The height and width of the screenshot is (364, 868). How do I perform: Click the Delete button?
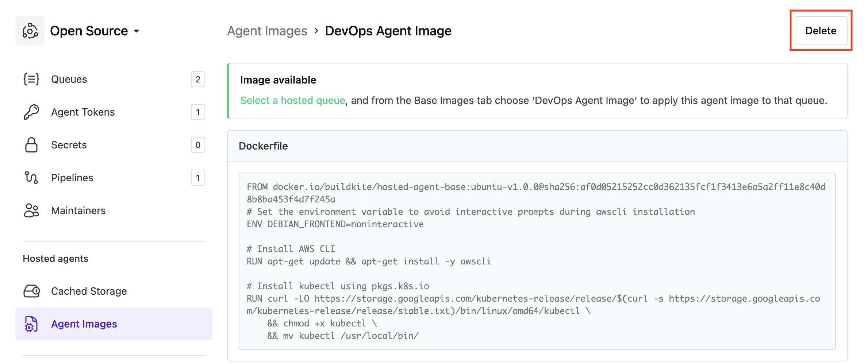point(821,31)
